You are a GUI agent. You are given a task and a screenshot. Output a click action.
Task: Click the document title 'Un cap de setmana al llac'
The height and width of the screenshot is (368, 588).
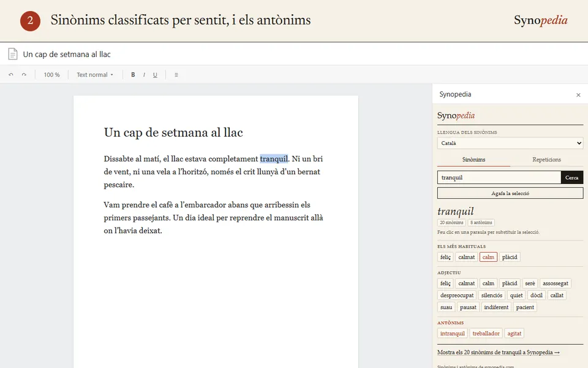67,54
